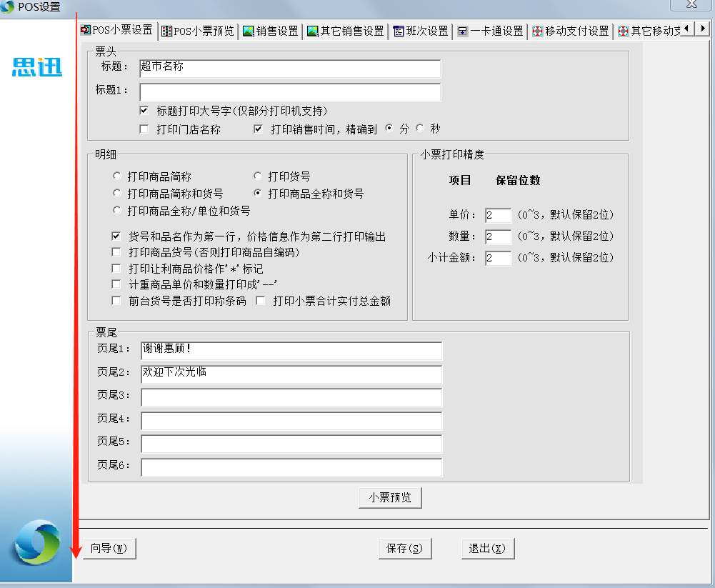Select 打印商品简称 radio option

[x=117, y=176]
